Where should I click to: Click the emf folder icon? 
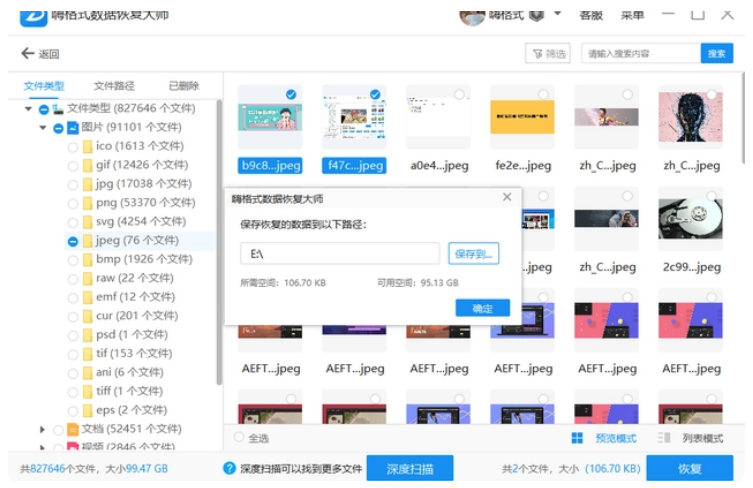tap(87, 297)
